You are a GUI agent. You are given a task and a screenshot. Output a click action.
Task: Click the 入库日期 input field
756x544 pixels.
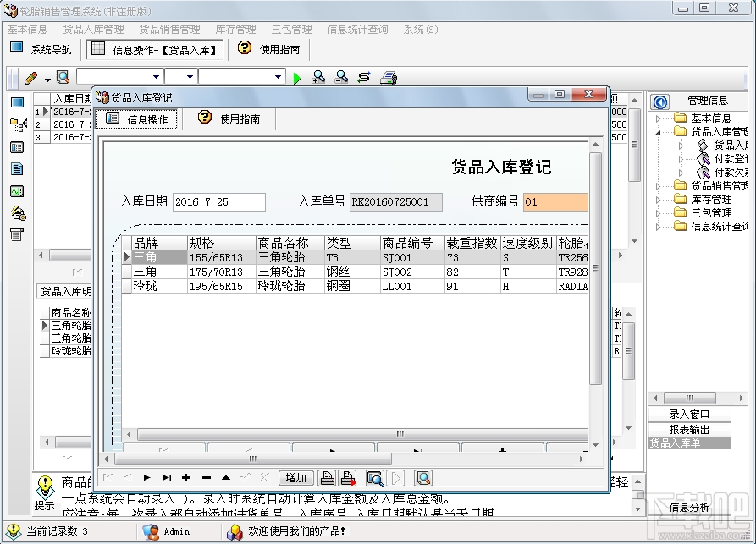(x=219, y=202)
